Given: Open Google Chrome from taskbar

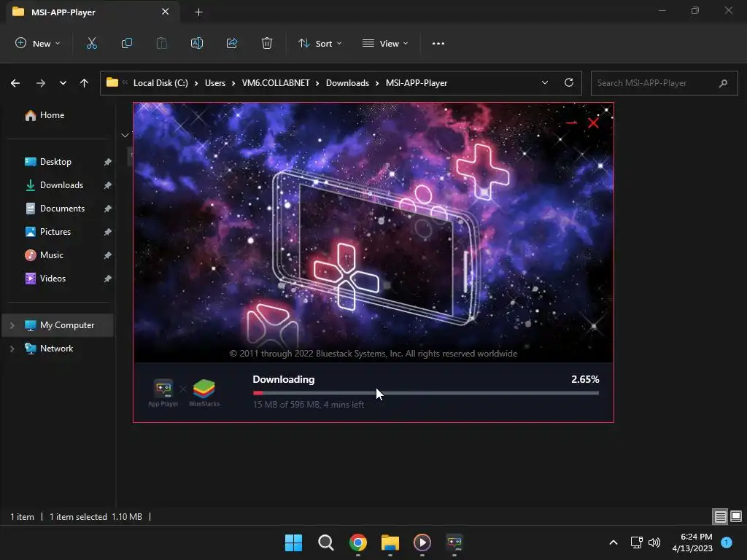Looking at the screenshot, I should click(357, 542).
